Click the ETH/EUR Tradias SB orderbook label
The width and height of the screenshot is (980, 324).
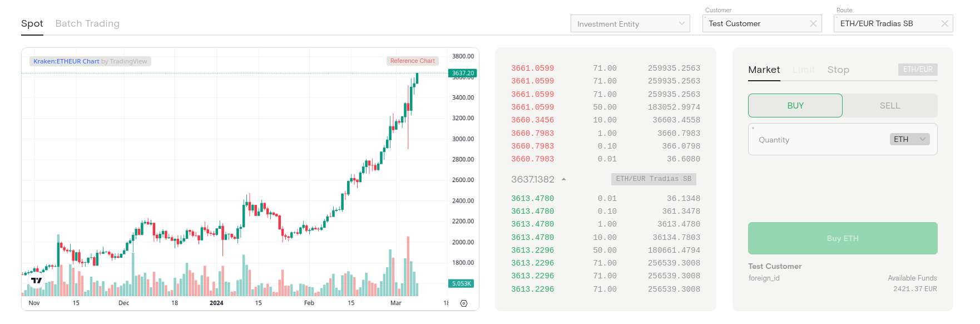click(653, 179)
